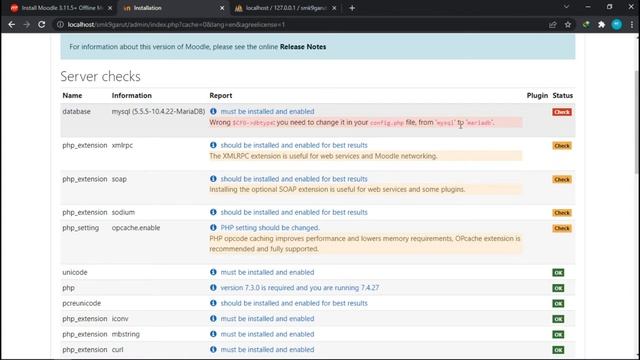Close the localhost phpMyAdmin tab
Screen dimensions: 640x360
tap(334, 8)
